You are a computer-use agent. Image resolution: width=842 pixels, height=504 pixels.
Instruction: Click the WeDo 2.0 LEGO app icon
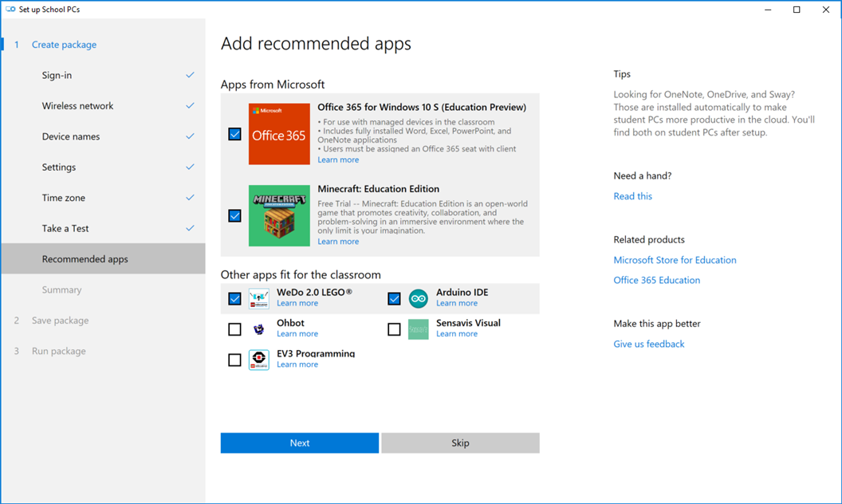click(258, 298)
